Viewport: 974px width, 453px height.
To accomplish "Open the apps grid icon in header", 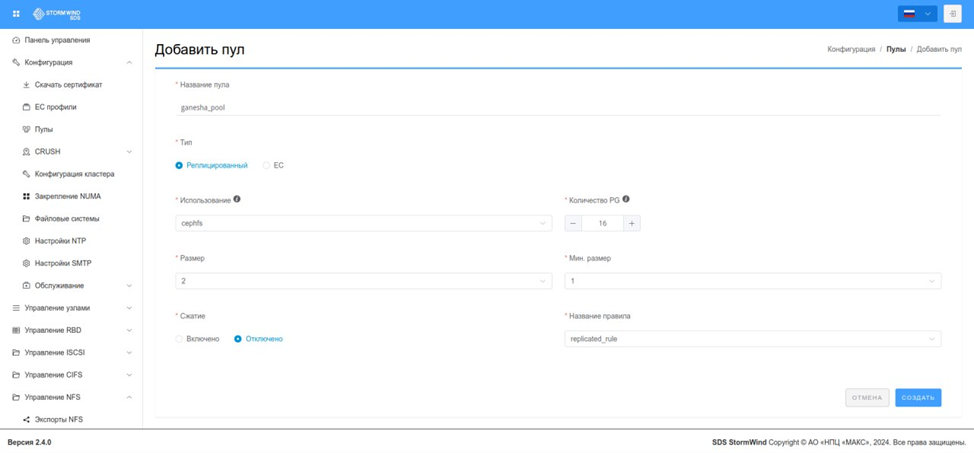I will click(x=16, y=14).
